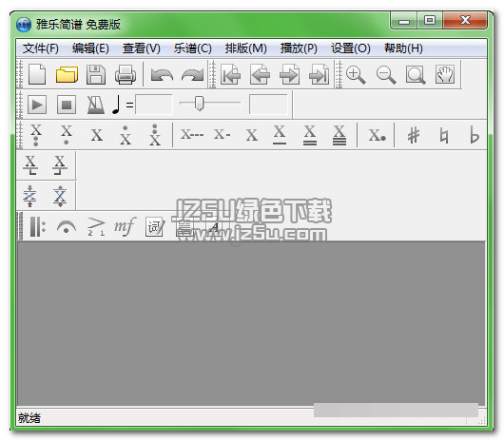Go to the next page
The width and height of the screenshot is (504, 441).
click(290, 74)
